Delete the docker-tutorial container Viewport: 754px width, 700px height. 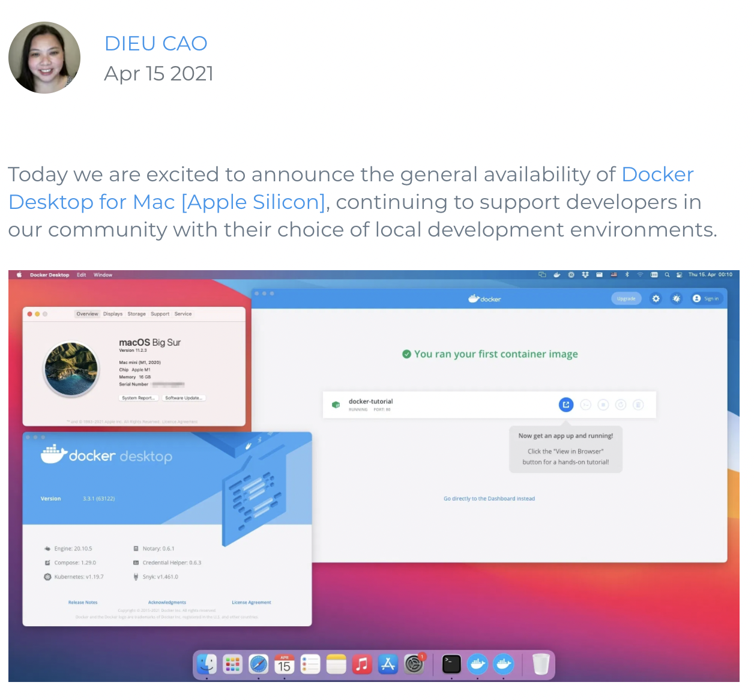coord(638,405)
